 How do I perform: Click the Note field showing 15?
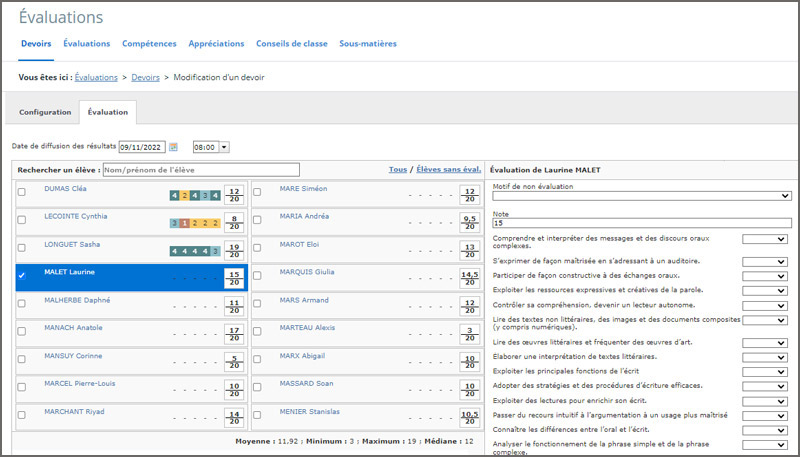pyautogui.click(x=641, y=223)
